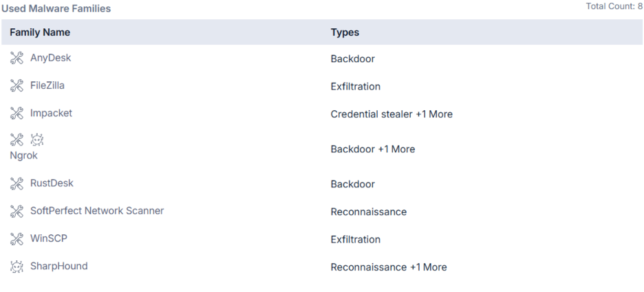Open the SharpHound family entry
This screenshot has width=644, height=292.
click(58, 266)
